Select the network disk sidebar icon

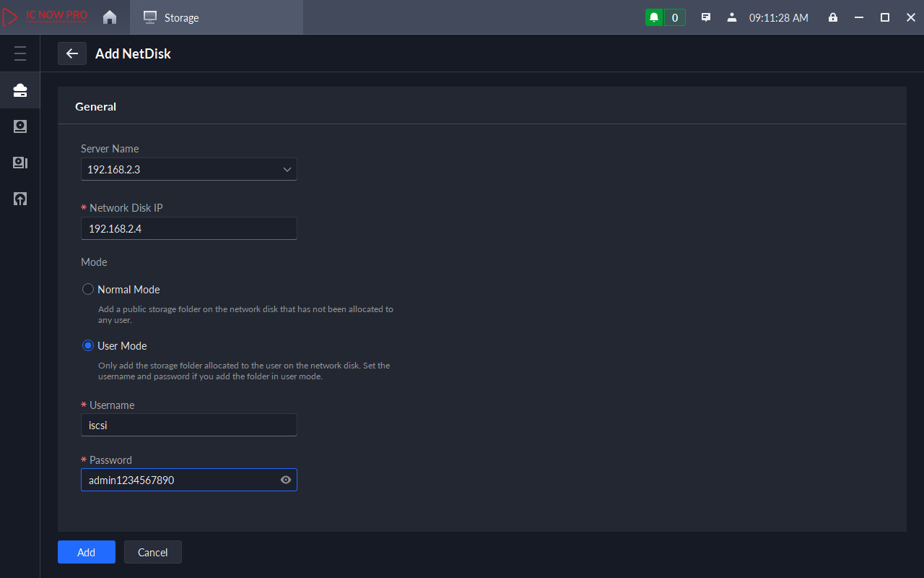(20, 90)
